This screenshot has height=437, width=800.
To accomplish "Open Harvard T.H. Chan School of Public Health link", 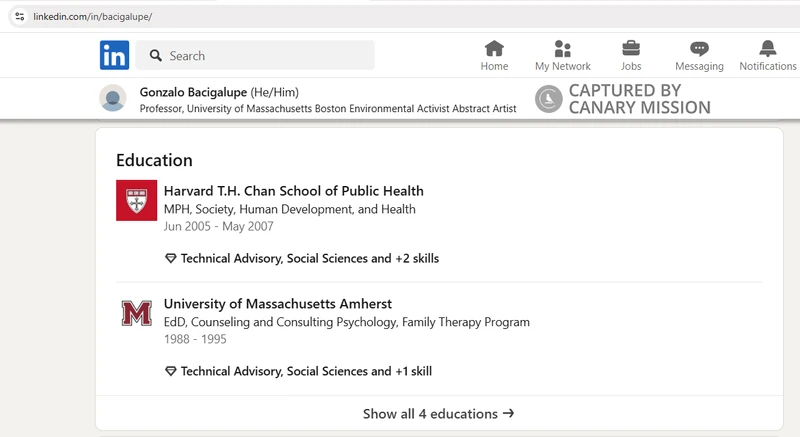I will coord(293,191).
